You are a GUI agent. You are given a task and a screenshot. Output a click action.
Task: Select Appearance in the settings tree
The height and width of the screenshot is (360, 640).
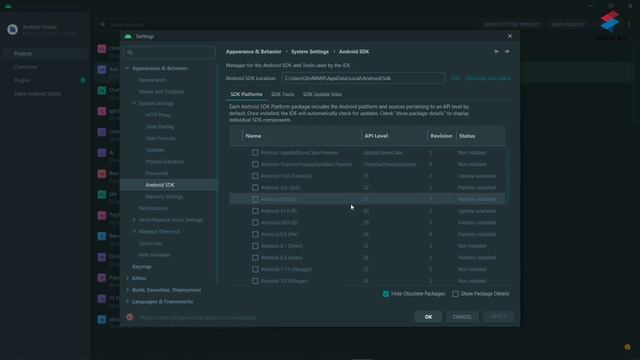[152, 80]
